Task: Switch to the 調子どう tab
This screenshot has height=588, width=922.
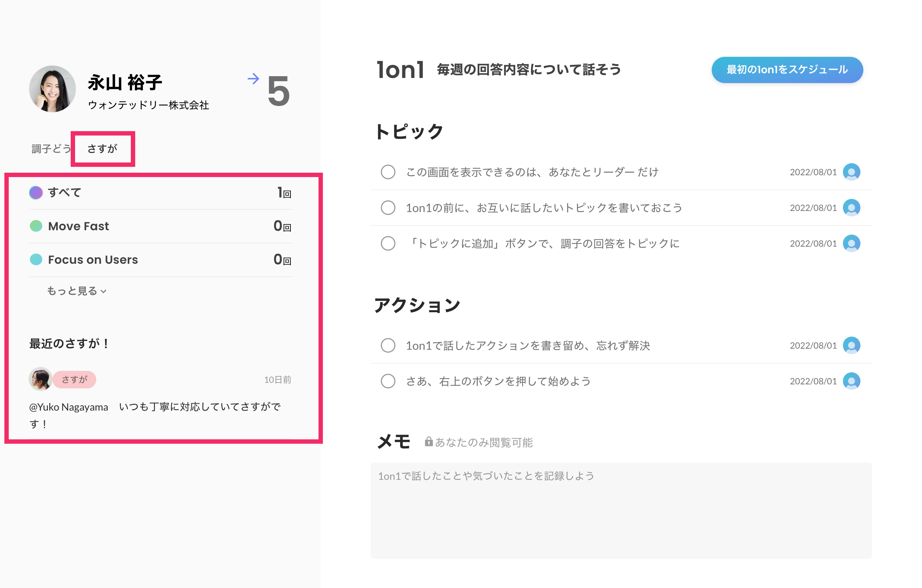Action: [x=51, y=149]
